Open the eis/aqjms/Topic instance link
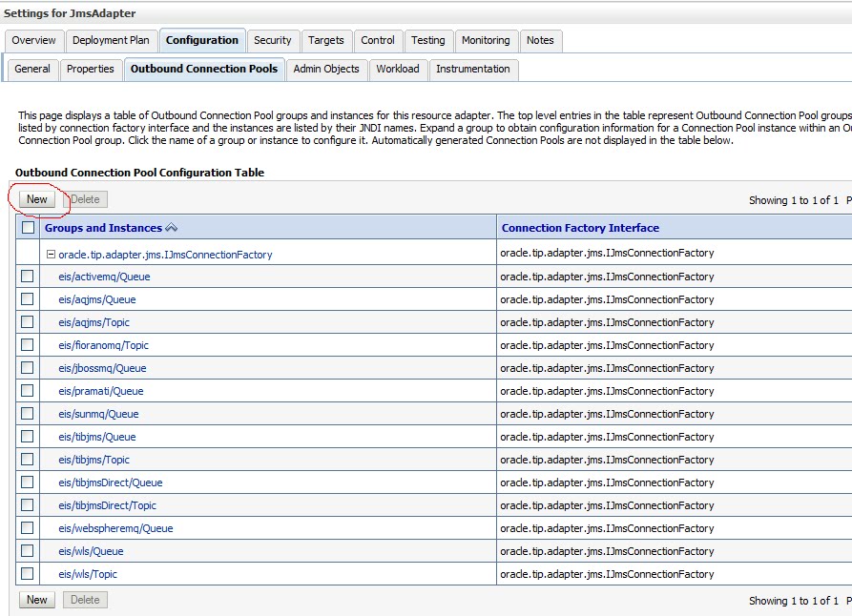 (x=94, y=322)
